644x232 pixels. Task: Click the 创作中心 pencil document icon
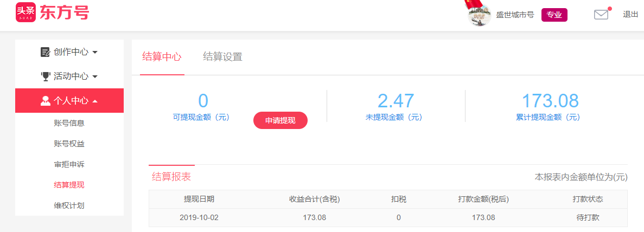45,52
